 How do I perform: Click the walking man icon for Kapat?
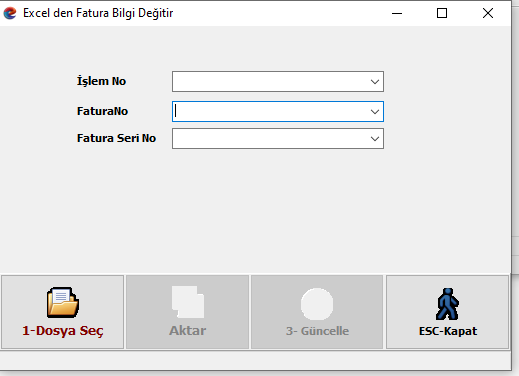click(x=447, y=304)
